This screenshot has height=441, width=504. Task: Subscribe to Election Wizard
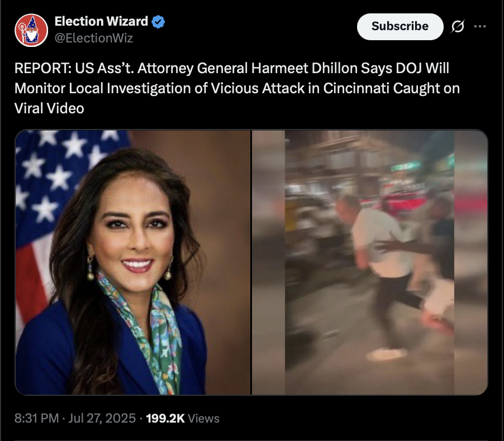click(400, 26)
